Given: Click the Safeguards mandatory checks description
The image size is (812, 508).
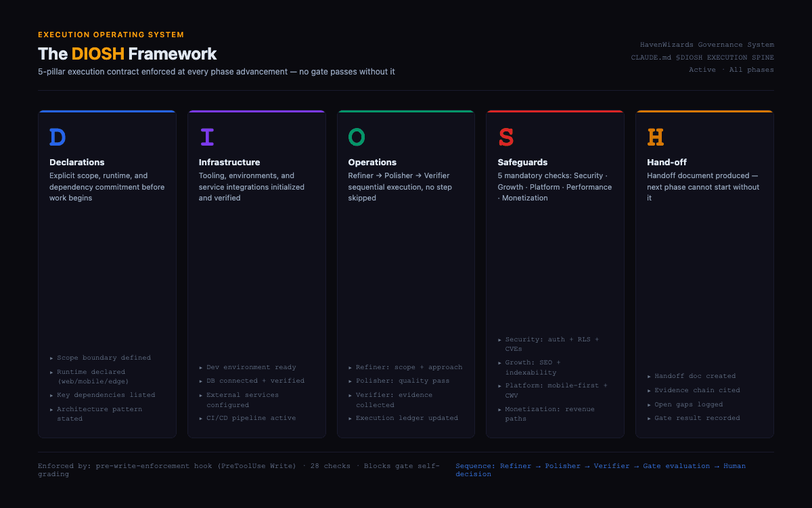Looking at the screenshot, I should 555,187.
